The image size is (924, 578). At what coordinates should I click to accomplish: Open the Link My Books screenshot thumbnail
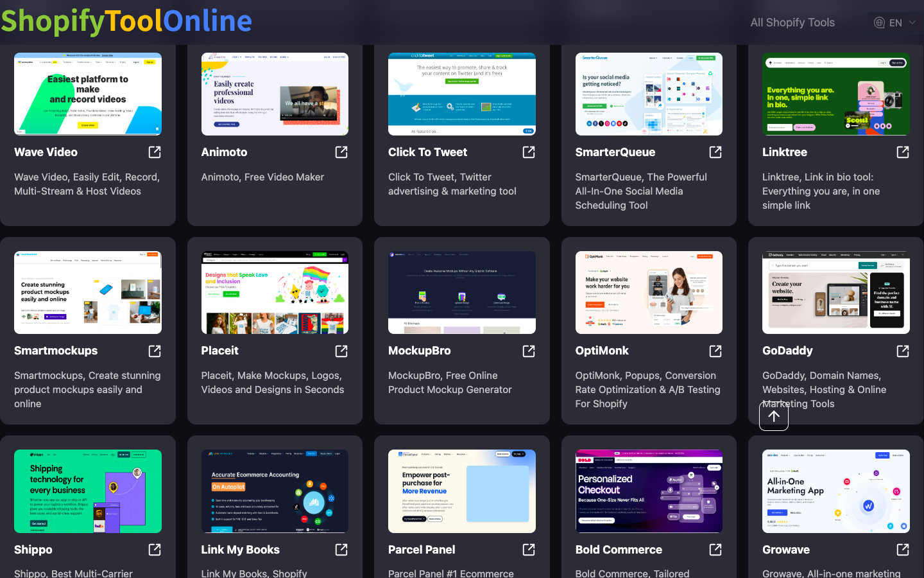point(275,491)
